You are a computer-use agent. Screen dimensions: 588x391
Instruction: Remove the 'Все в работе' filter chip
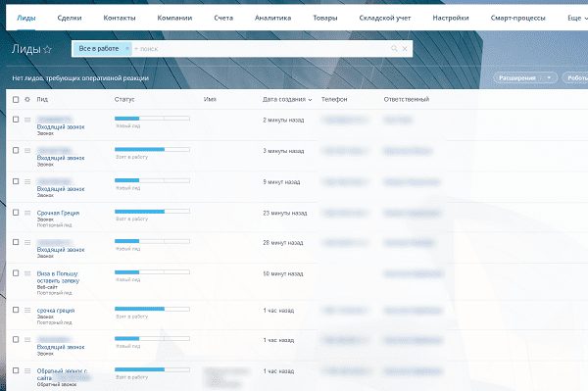pyautogui.click(x=127, y=48)
